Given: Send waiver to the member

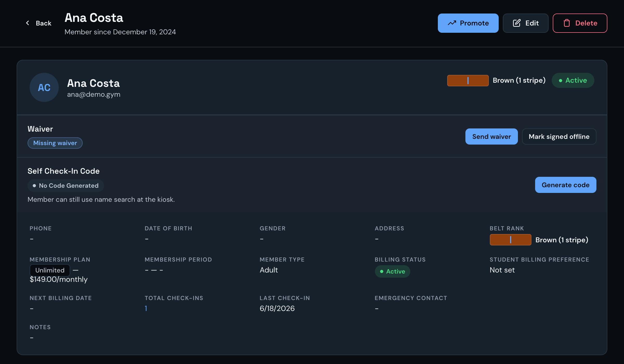Looking at the screenshot, I should 491,136.
